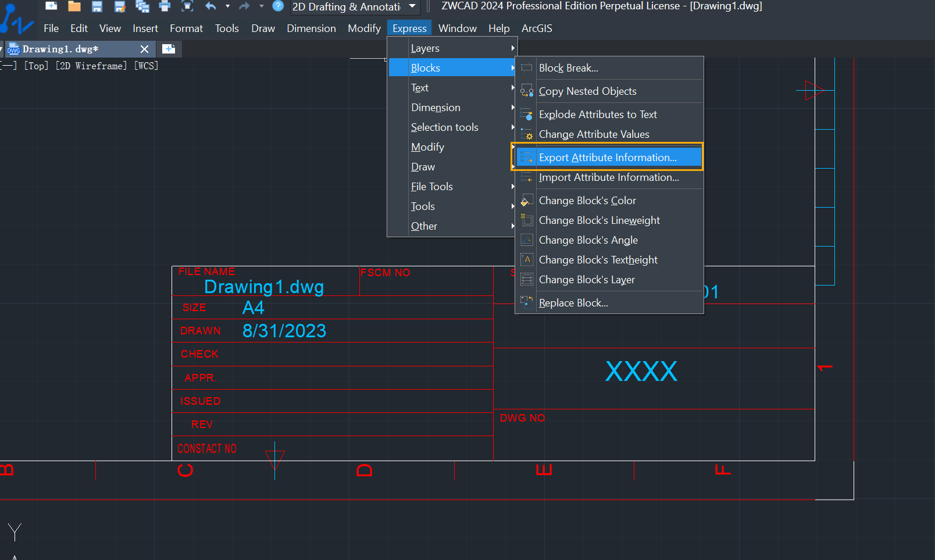Expand the Blocks submenu under Express
Image resolution: width=935 pixels, height=560 pixels.
[452, 68]
